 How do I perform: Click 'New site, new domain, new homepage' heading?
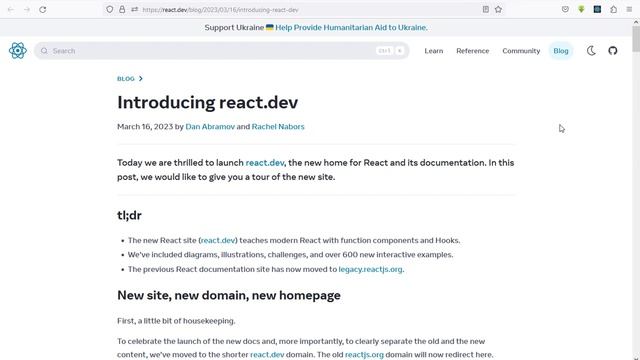229,295
